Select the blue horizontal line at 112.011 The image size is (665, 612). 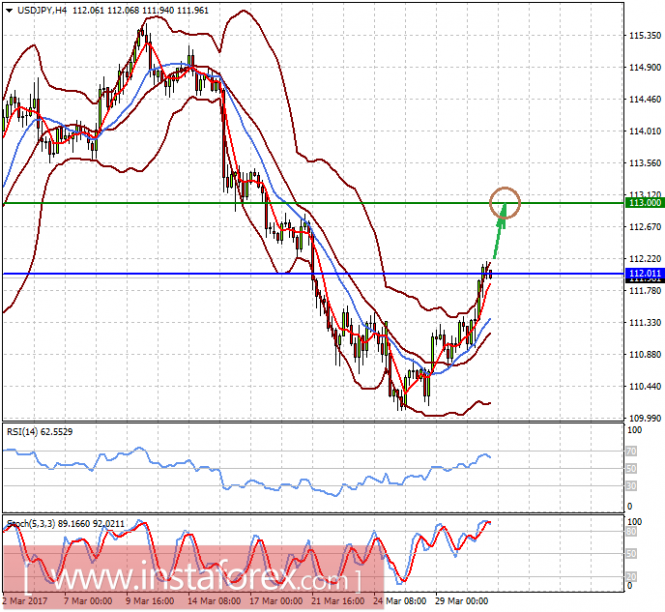[250, 273]
